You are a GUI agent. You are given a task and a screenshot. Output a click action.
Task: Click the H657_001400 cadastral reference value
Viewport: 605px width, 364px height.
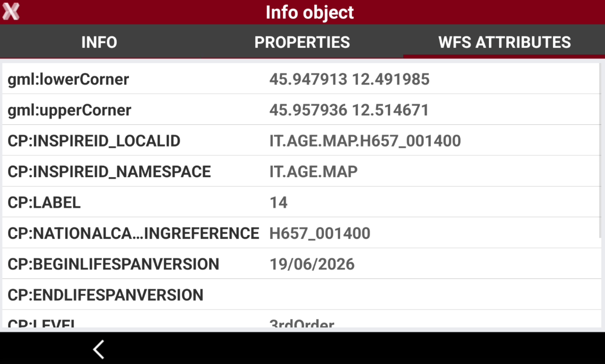(320, 233)
